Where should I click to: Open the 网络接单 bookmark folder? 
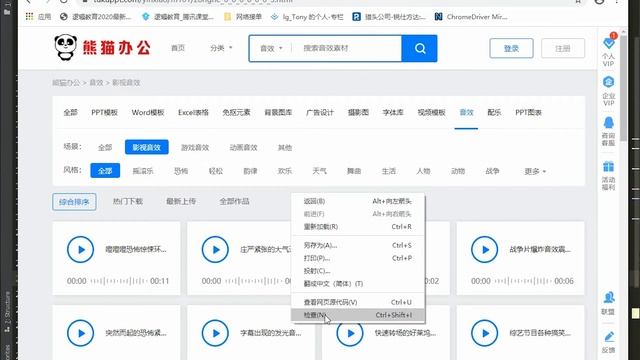point(243,17)
